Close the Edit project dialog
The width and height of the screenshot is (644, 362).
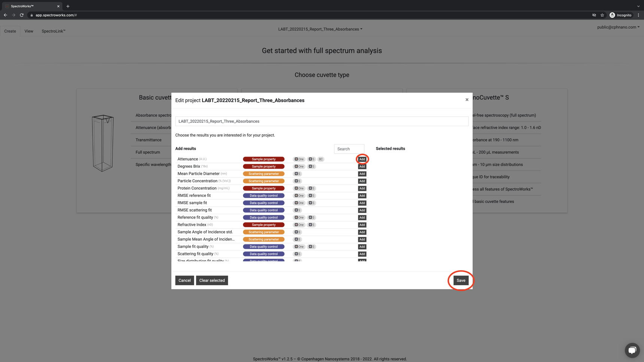(x=467, y=100)
